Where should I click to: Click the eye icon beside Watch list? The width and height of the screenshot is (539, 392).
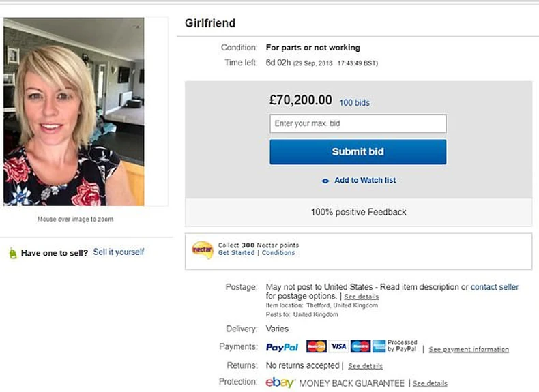[325, 181]
